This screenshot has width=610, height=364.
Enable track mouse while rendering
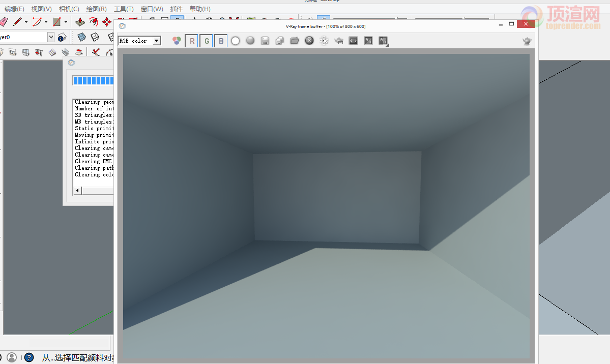click(324, 41)
